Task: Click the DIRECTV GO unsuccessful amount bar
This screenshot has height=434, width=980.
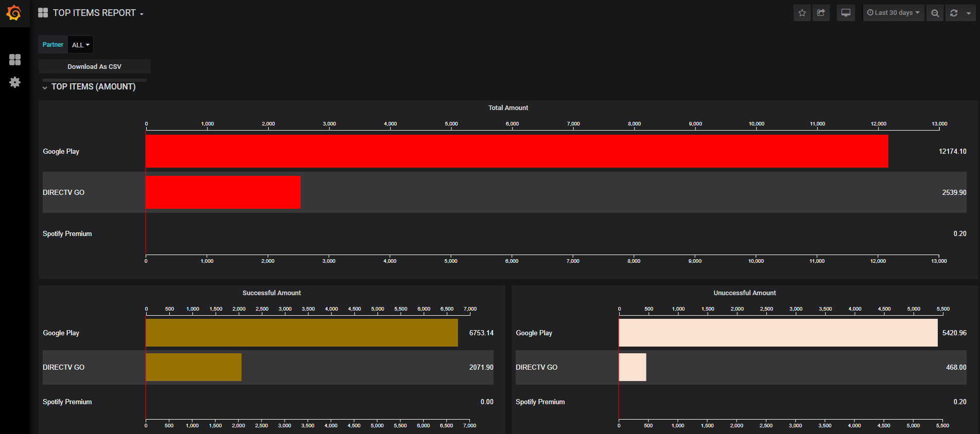Action: click(x=633, y=367)
